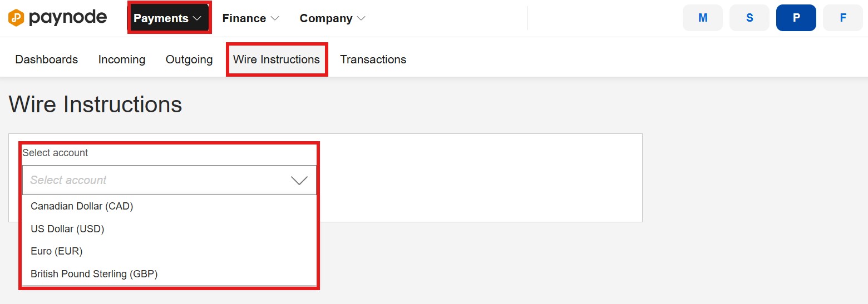868x304 pixels.
Task: Click the paynode logo icon
Action: (16, 18)
